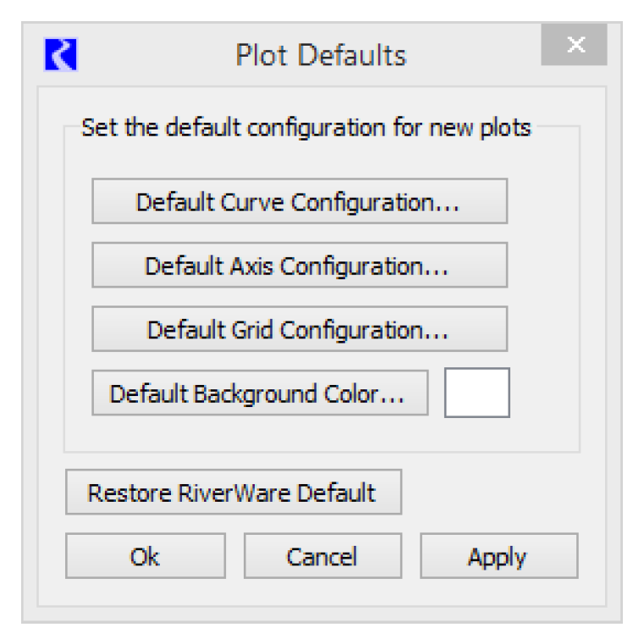Open Default Curve Configuration settings
This screenshot has width=644, height=644.
pos(300,201)
